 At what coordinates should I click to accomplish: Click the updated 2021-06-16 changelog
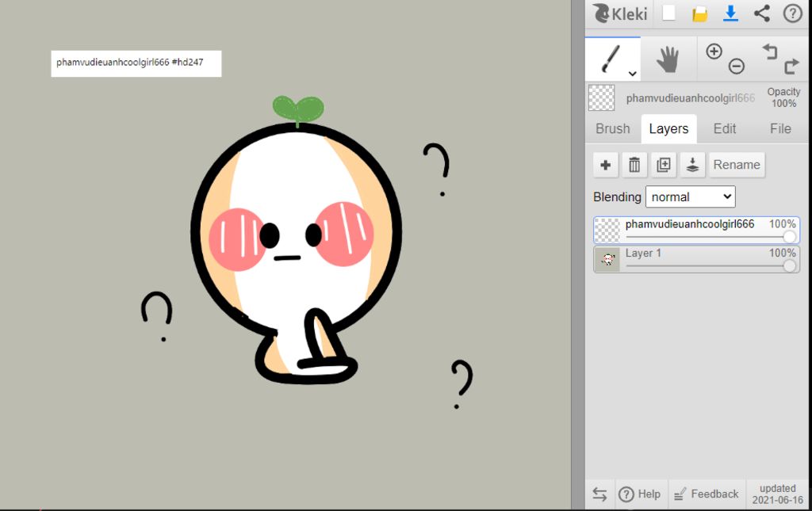pyautogui.click(x=778, y=494)
